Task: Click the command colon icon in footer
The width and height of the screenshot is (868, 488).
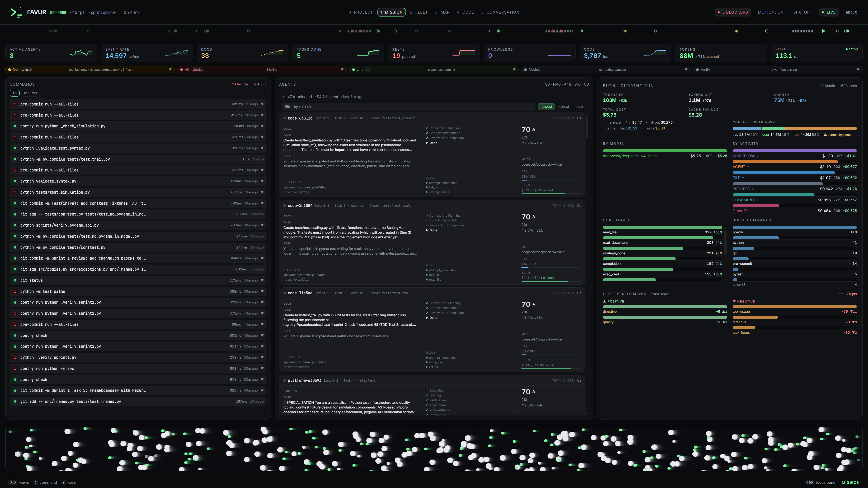Action: click(35, 482)
